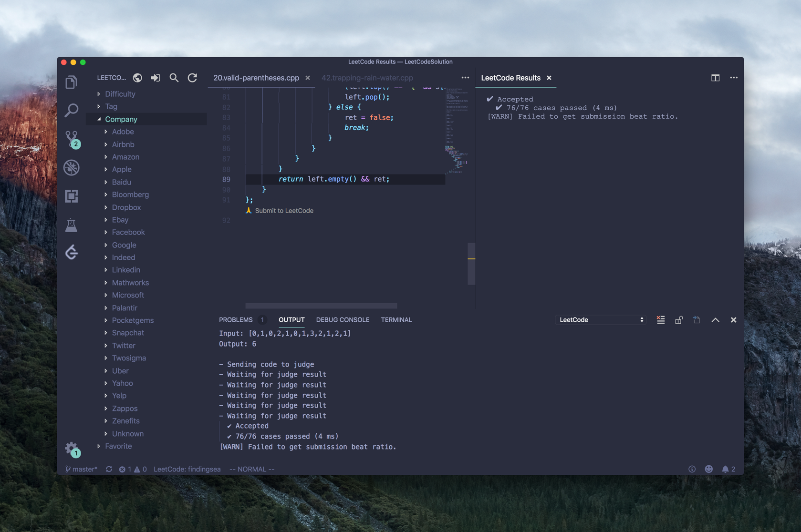The height and width of the screenshot is (532, 801).
Task: Click the master branch in status bar
Action: [82, 469]
